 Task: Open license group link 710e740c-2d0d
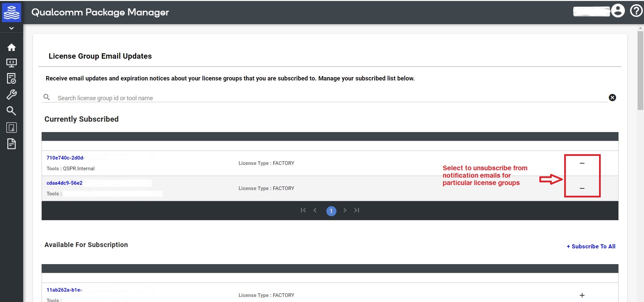click(x=65, y=158)
